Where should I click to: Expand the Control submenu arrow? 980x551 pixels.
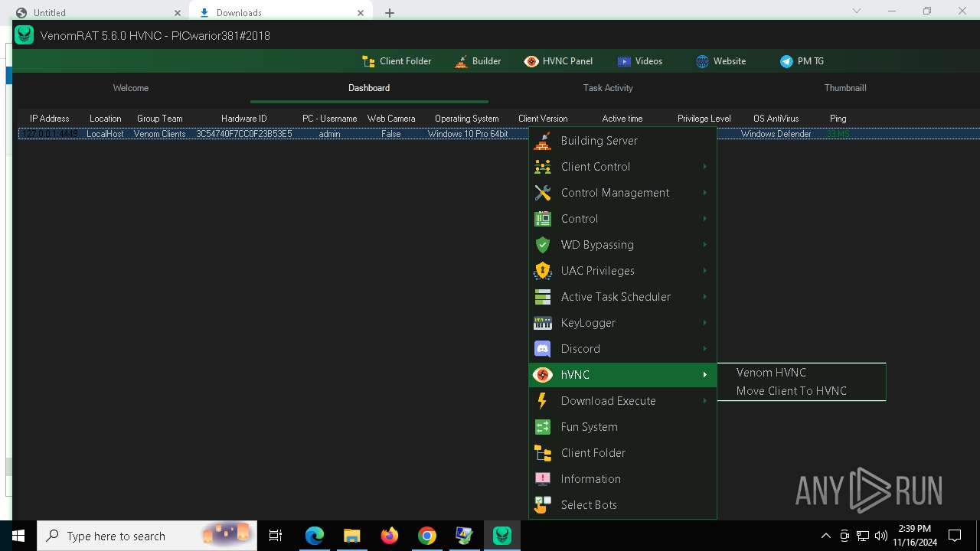coord(704,219)
